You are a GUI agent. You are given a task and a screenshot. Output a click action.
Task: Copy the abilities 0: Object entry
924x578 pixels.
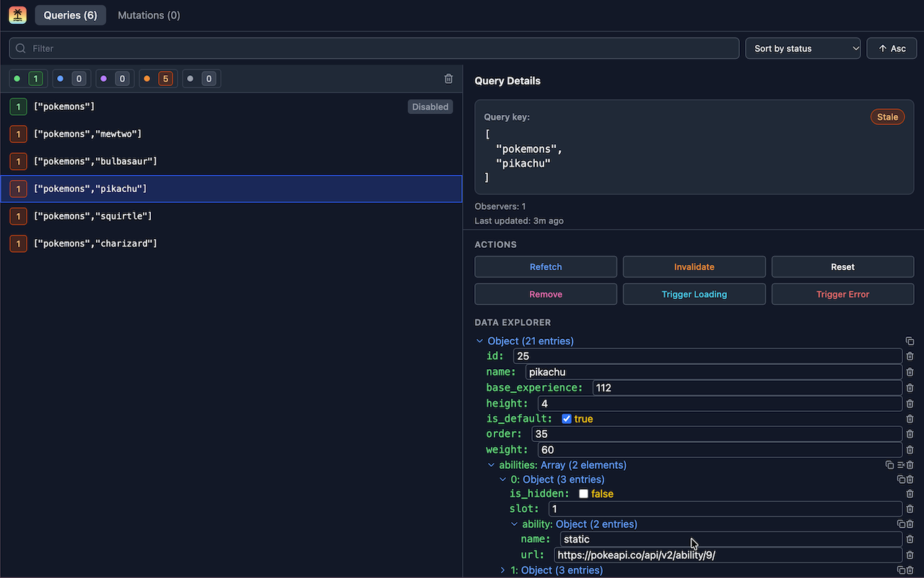click(901, 480)
